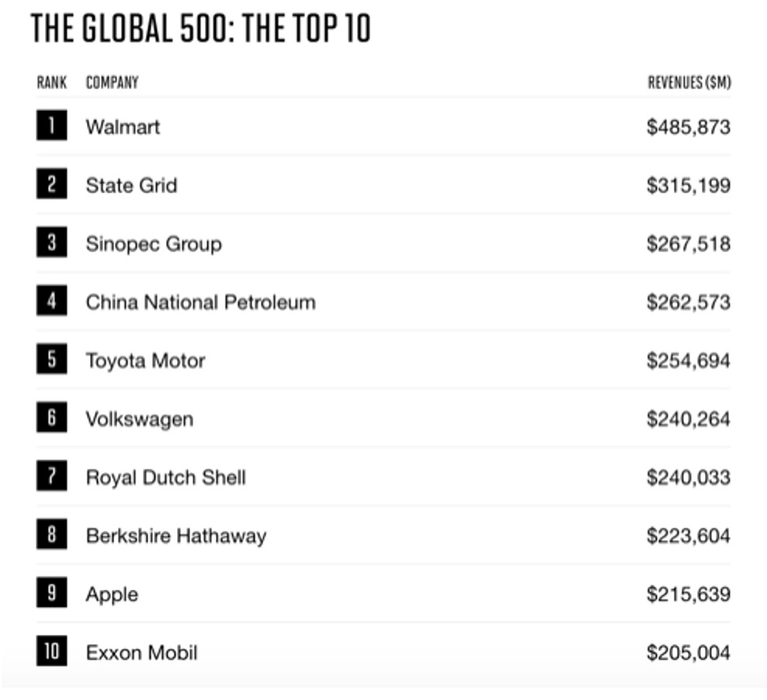The height and width of the screenshot is (700, 767).
Task: Click the Berkshire Hathaway company name
Action: (176, 535)
